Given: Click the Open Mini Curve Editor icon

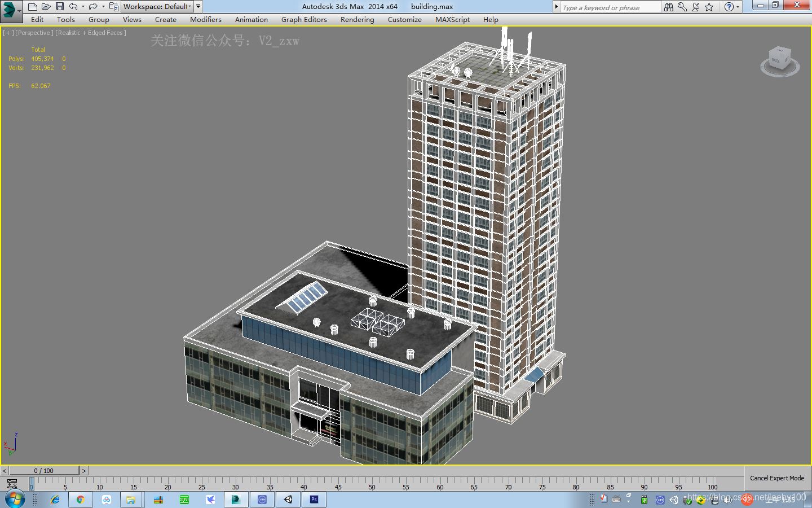Looking at the screenshot, I should pyautogui.click(x=12, y=484).
